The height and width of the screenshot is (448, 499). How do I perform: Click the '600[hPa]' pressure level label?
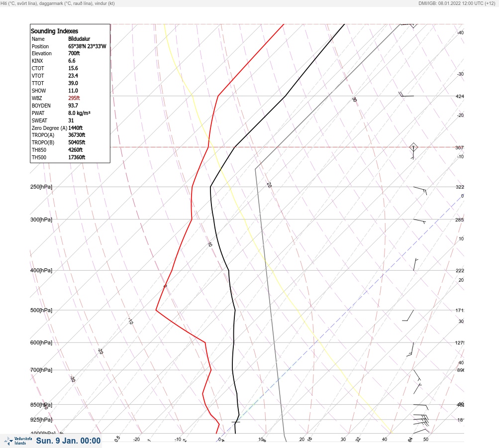(x=41, y=342)
